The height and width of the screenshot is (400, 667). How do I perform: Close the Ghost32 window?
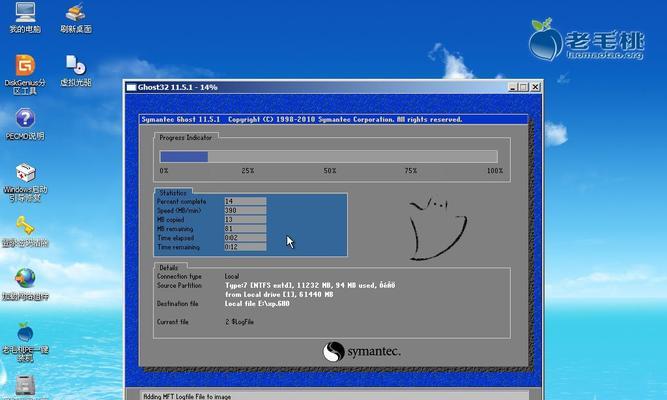535,87
